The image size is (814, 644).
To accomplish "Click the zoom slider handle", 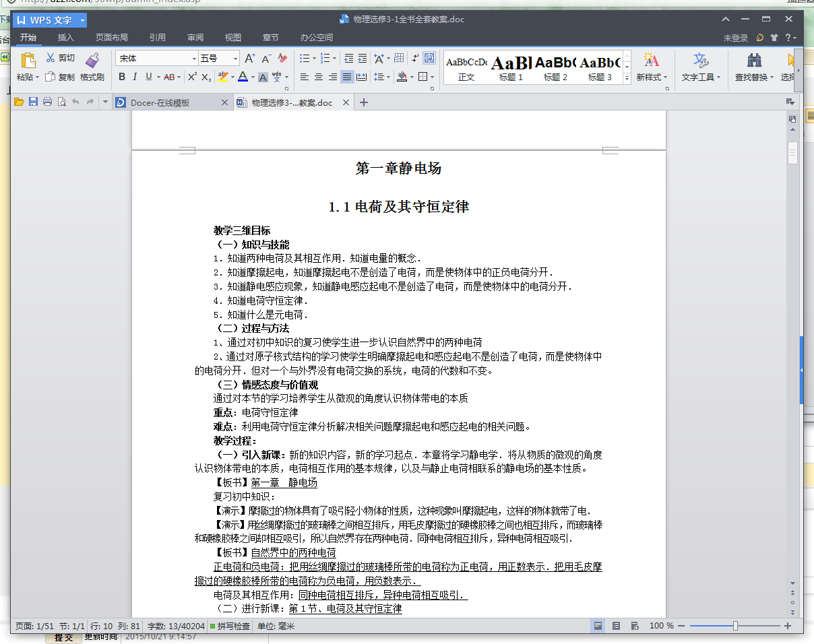I will 735,626.
